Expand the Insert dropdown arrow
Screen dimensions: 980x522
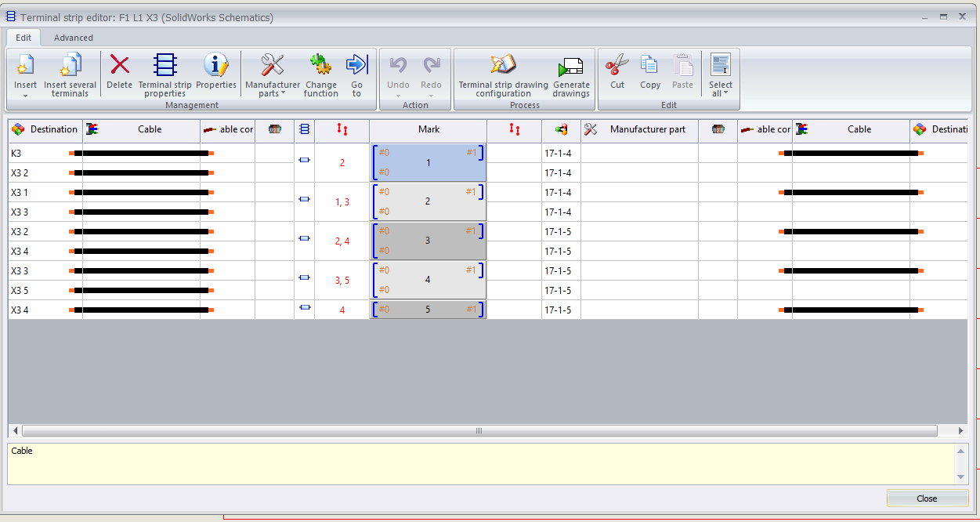[25, 96]
